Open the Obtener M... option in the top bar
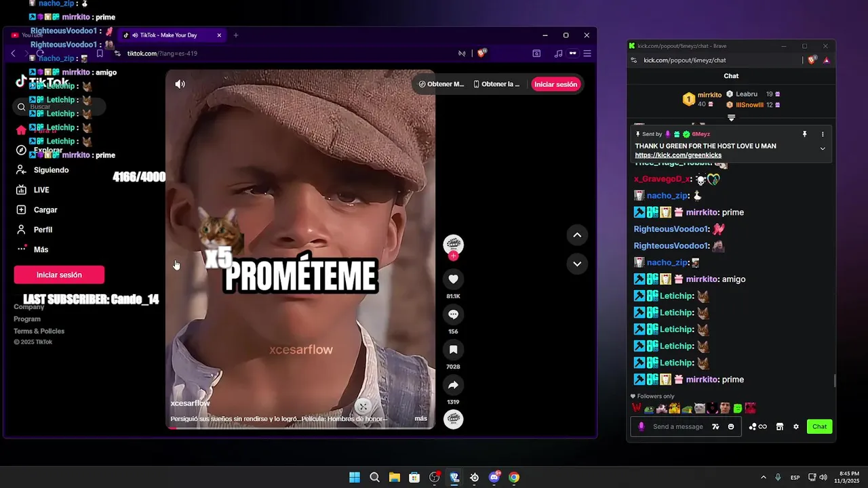Image resolution: width=868 pixels, height=488 pixels. point(441,84)
